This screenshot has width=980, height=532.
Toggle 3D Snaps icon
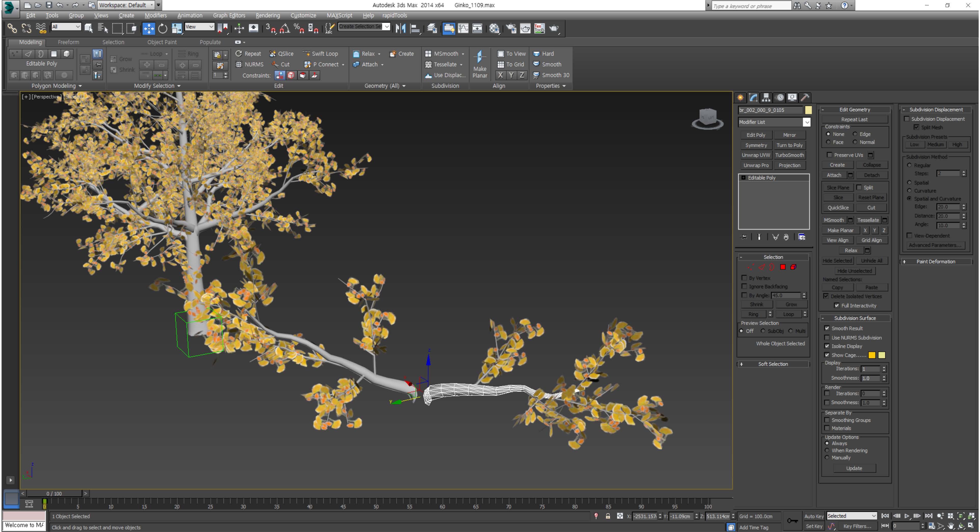coord(270,28)
